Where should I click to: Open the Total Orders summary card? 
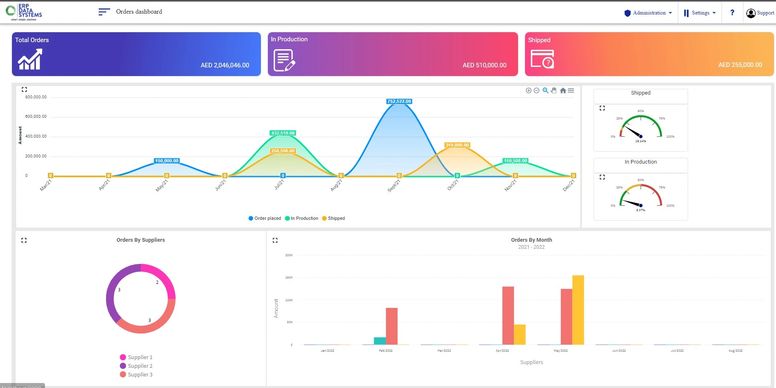(136, 54)
